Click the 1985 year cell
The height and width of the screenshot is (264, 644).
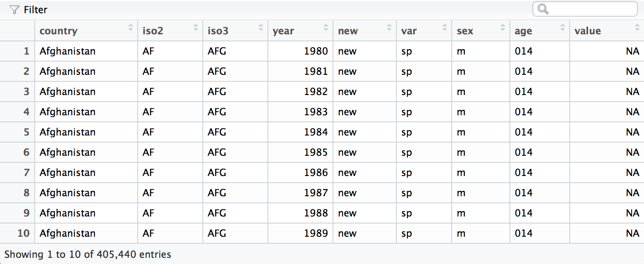[x=316, y=152]
